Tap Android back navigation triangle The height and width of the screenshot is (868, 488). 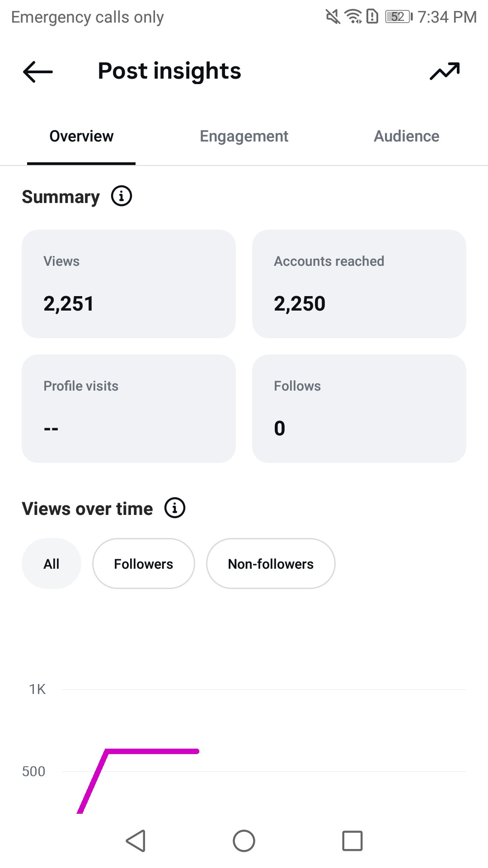(x=136, y=841)
